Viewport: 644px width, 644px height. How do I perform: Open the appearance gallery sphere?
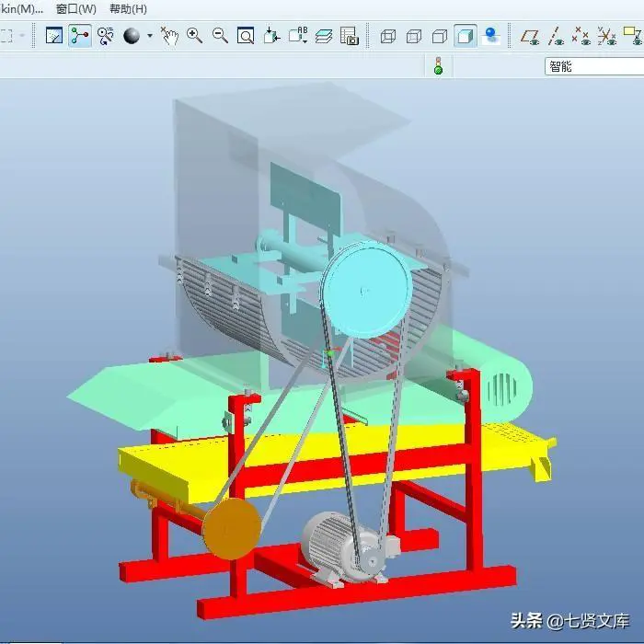pyautogui.click(x=132, y=36)
